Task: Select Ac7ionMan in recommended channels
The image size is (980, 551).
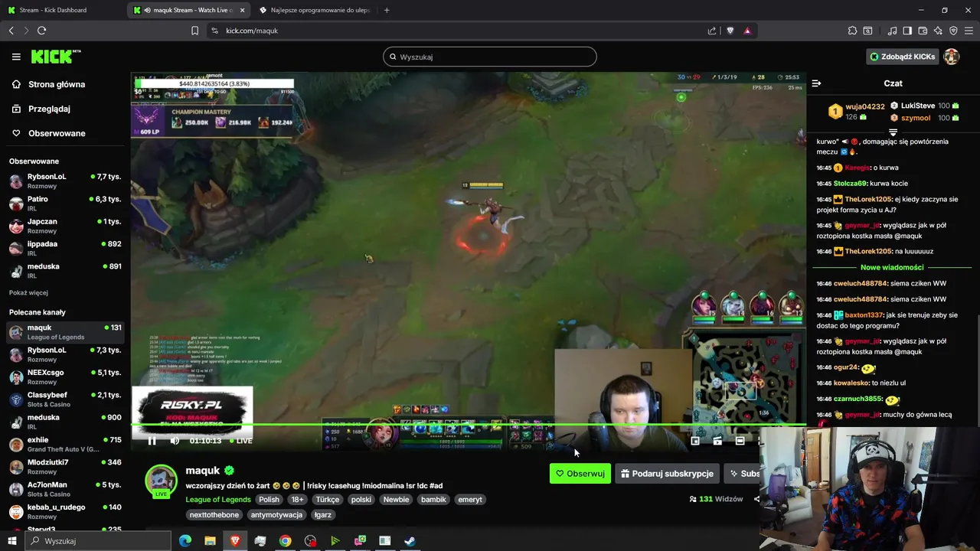Action: [x=65, y=489]
